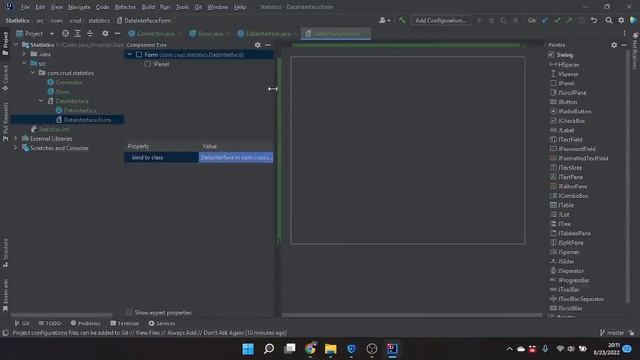Expand the .idea folder
The height and width of the screenshot is (360, 640).
[24, 54]
